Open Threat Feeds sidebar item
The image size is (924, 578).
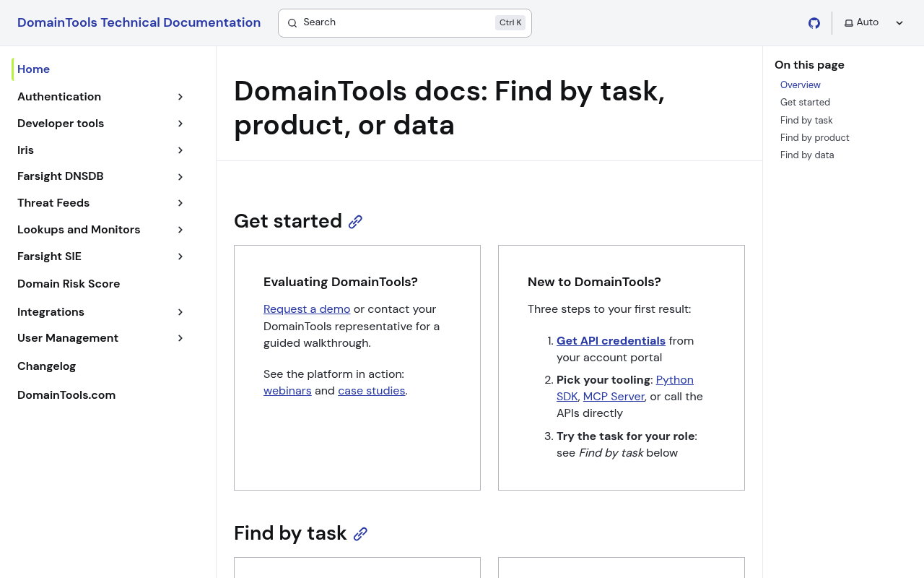pos(53,203)
